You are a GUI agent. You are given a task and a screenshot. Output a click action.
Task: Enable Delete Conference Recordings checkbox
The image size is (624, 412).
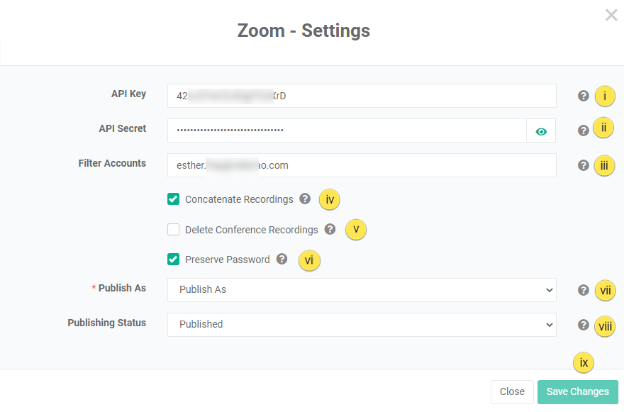[x=174, y=229]
